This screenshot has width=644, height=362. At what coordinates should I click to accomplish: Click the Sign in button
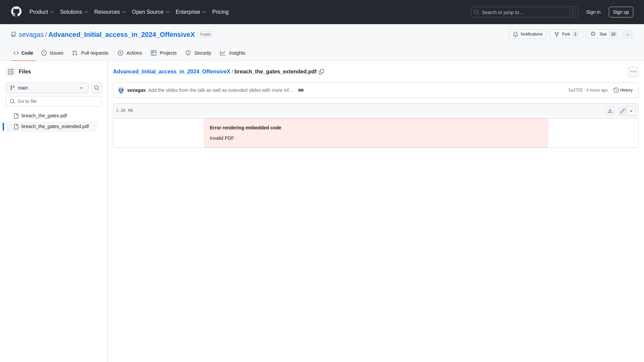(x=593, y=12)
